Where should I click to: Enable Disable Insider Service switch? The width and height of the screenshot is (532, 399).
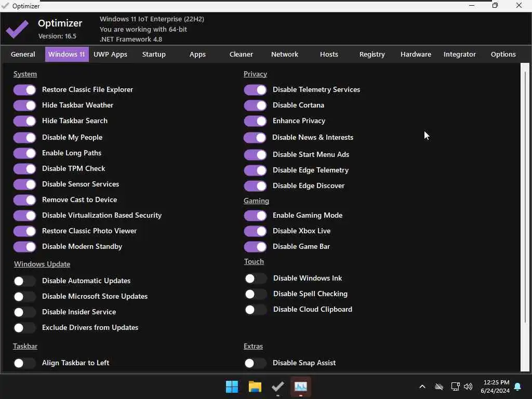tap(24, 312)
